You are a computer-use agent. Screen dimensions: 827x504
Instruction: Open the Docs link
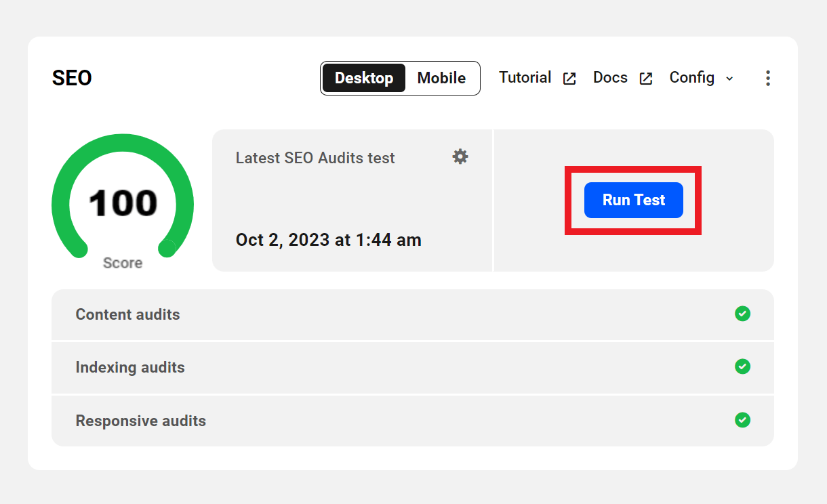click(611, 78)
